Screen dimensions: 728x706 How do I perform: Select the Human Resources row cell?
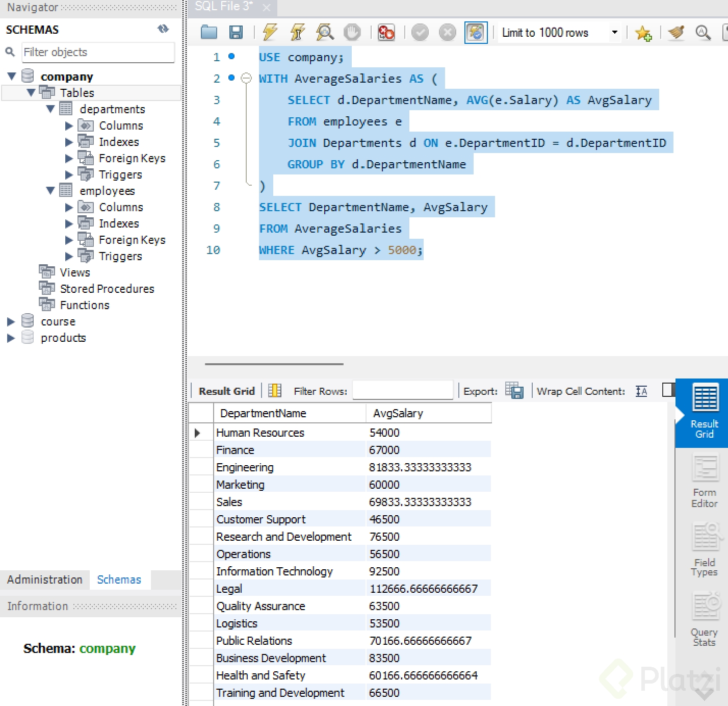(x=290, y=433)
